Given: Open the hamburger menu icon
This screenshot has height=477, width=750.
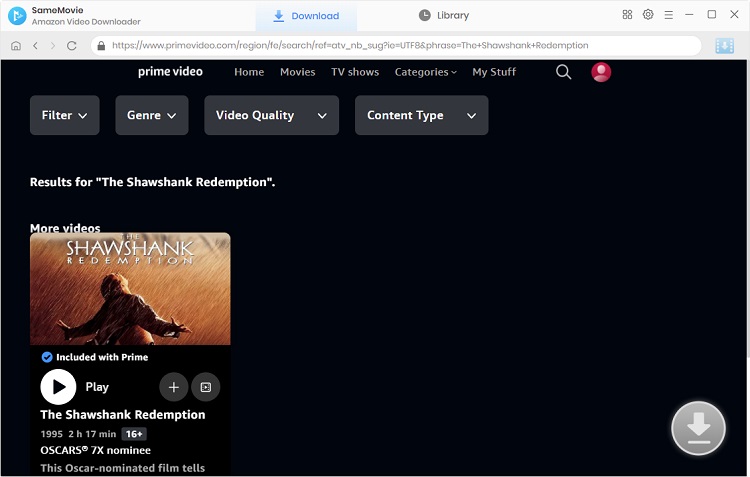Looking at the screenshot, I should click(668, 15).
